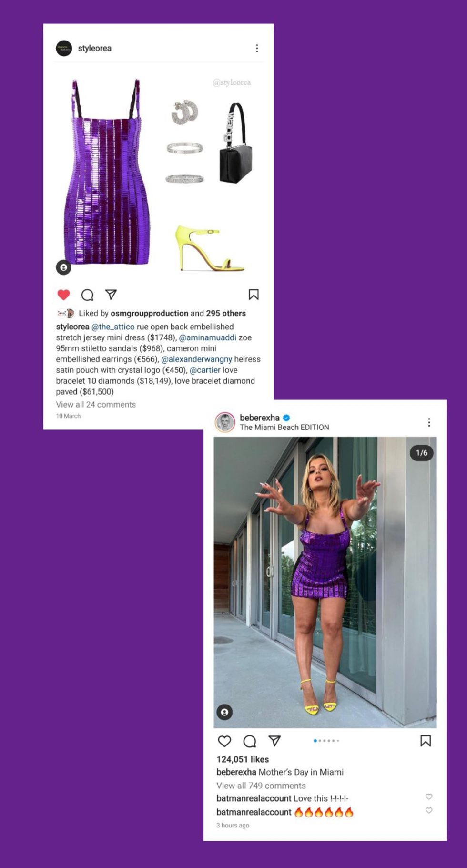The height and width of the screenshot is (868, 467).
Task: Expand View all 24 comments
Action: (x=96, y=404)
